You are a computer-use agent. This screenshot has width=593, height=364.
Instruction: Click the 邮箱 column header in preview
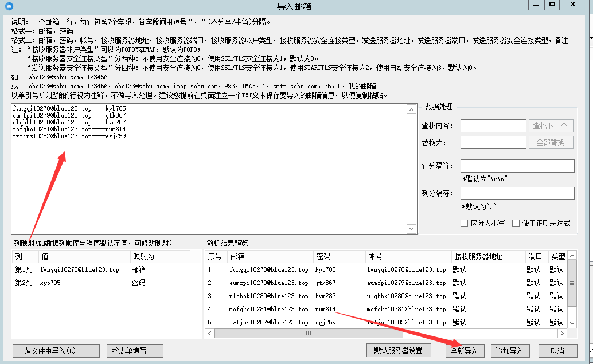click(270, 256)
